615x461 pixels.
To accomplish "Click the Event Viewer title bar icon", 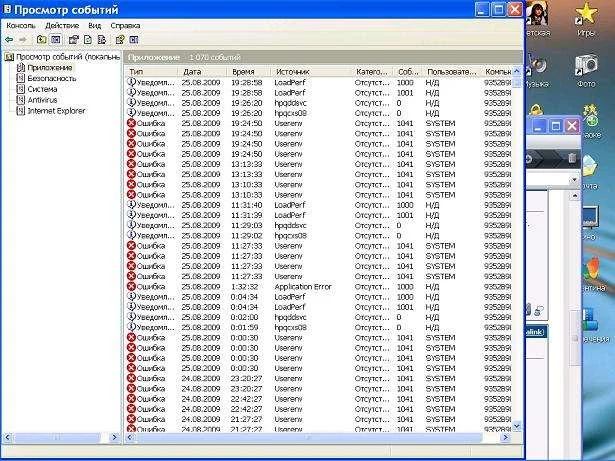I will point(7,9).
